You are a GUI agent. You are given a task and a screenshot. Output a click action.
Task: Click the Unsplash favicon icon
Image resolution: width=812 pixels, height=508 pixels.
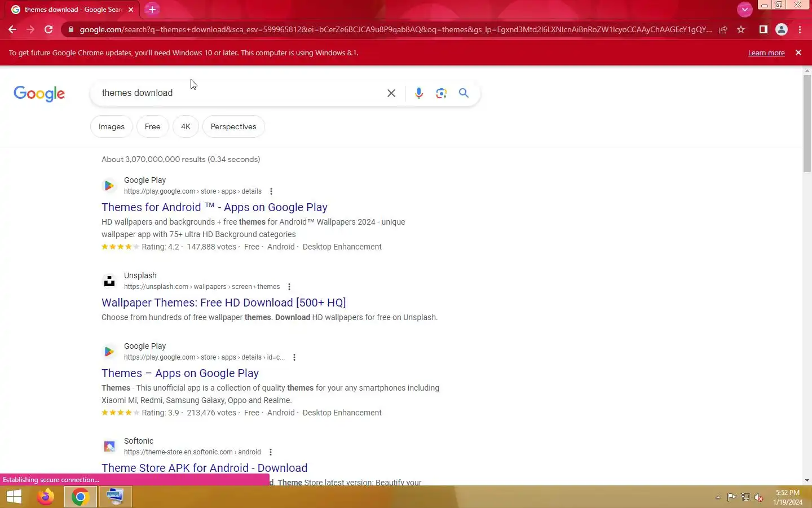[109, 281]
